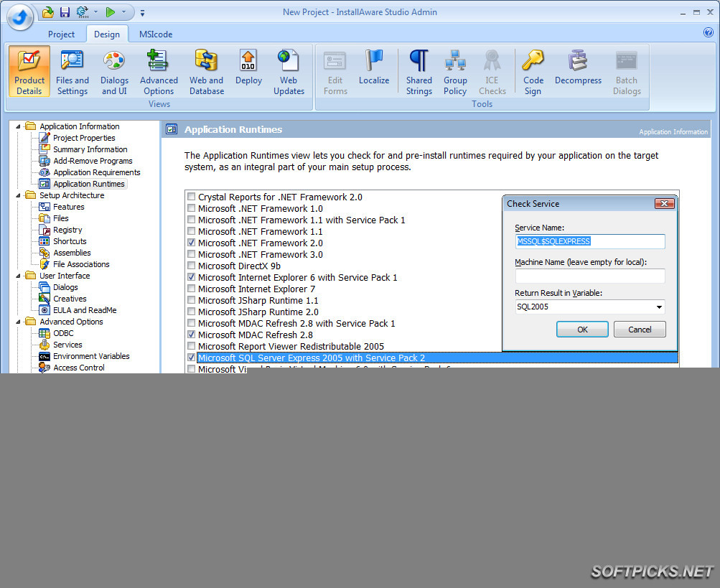Select Features under Setup Architecture
720x588 pixels.
coord(68,207)
